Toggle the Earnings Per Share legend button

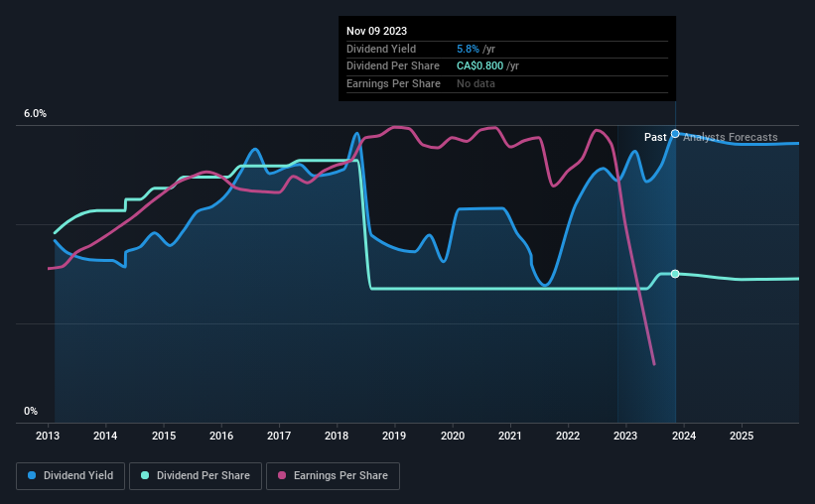(x=334, y=476)
